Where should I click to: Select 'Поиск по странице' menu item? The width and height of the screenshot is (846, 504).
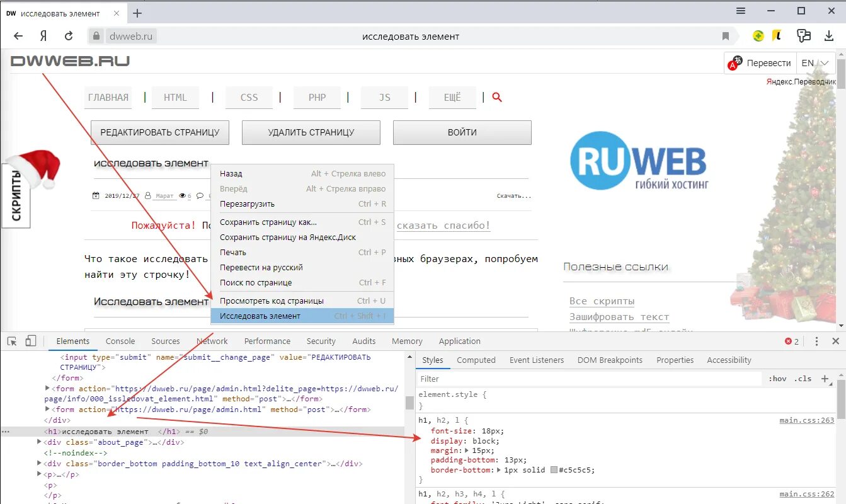[x=302, y=282]
